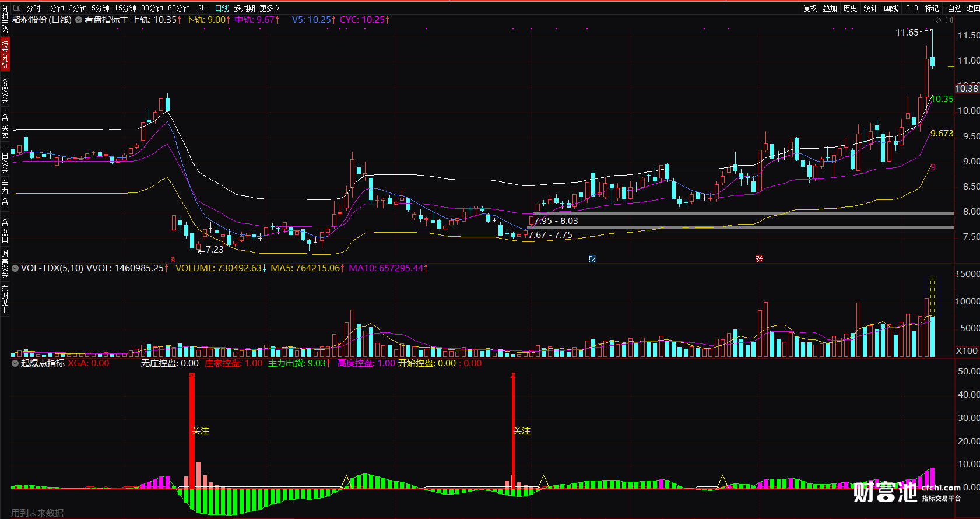
Task: Click the 庄家控盘: 1.00 indicator label
Action: pos(234,363)
